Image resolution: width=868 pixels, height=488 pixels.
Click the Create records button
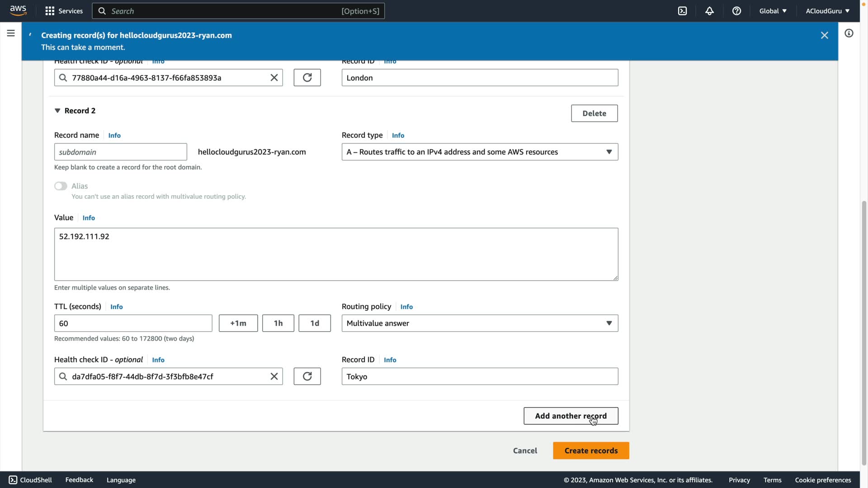[x=590, y=450]
